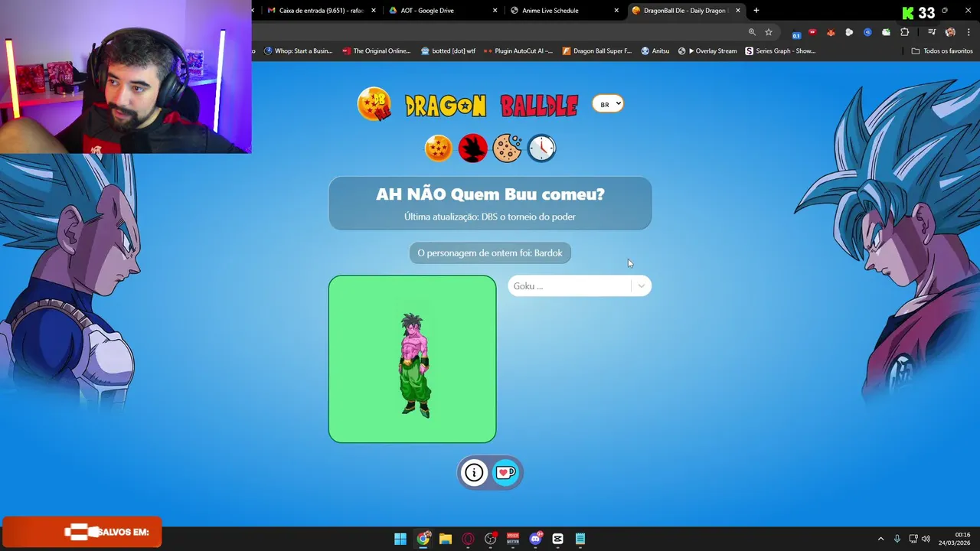Open the Plugin AutoCut AI bookmark
980x551 pixels.
click(x=518, y=51)
